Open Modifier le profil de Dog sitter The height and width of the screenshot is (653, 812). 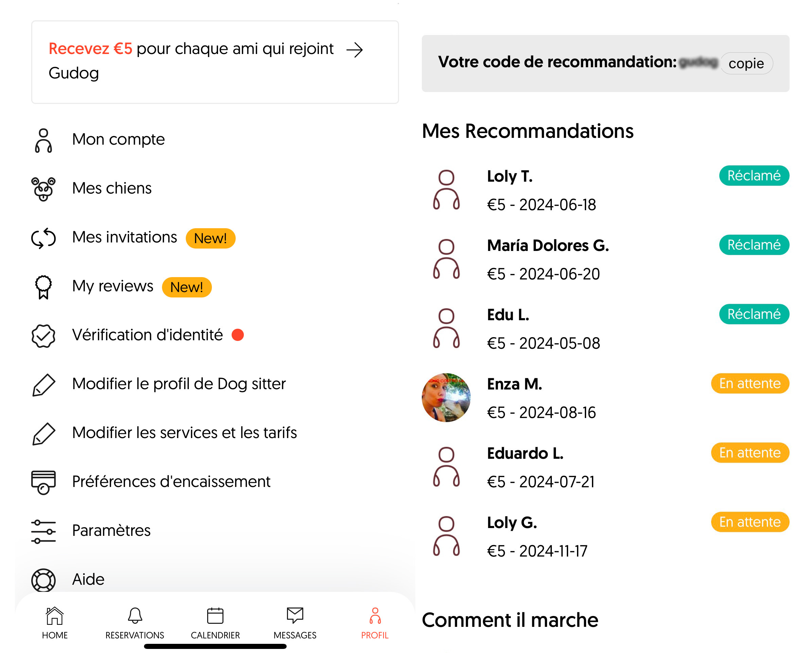click(179, 384)
